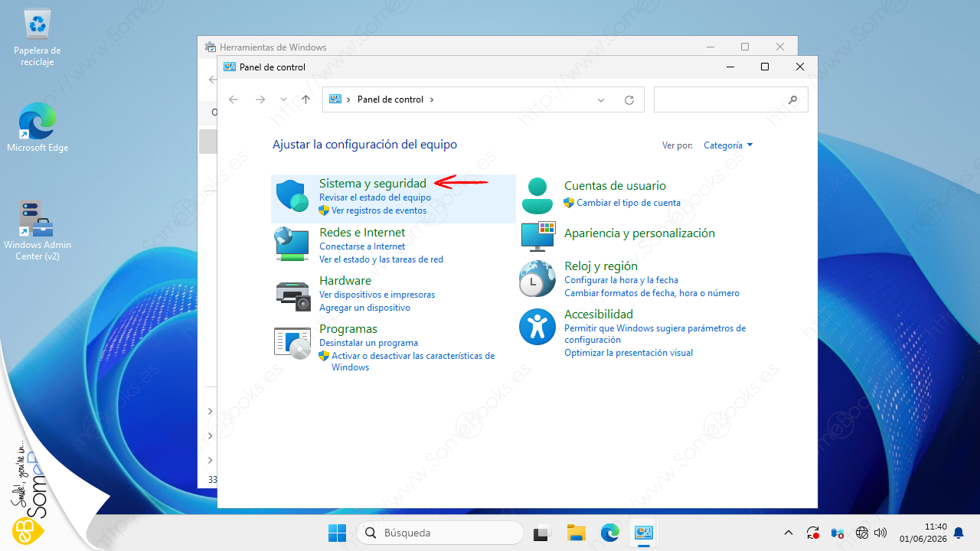The width and height of the screenshot is (980, 551).
Task: Go up one level in Panel de control
Action: pos(306,99)
